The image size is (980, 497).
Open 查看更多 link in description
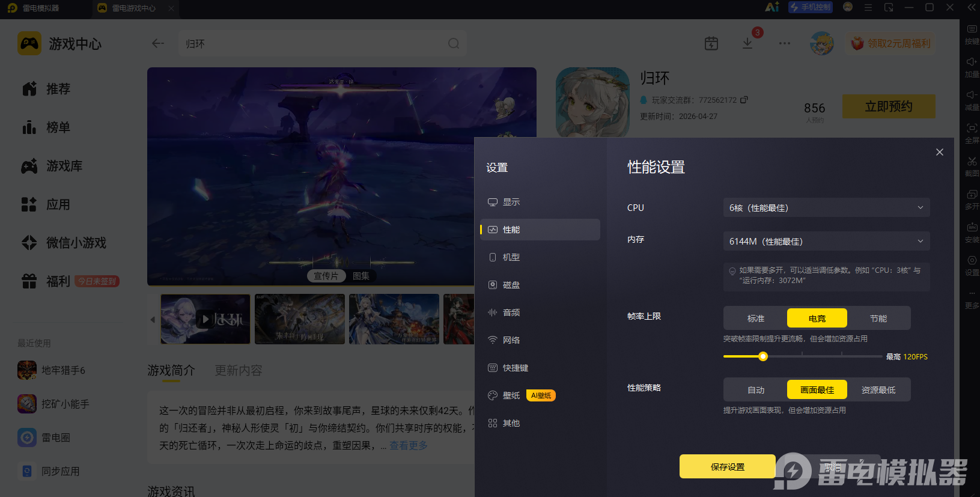coord(409,445)
